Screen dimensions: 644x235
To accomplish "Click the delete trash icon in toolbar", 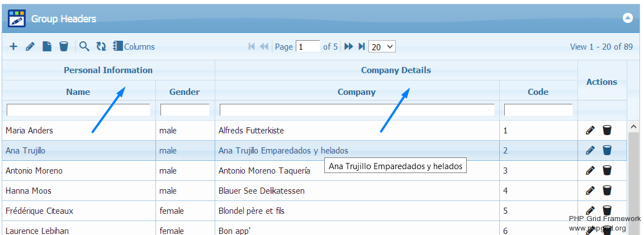I will tap(64, 47).
